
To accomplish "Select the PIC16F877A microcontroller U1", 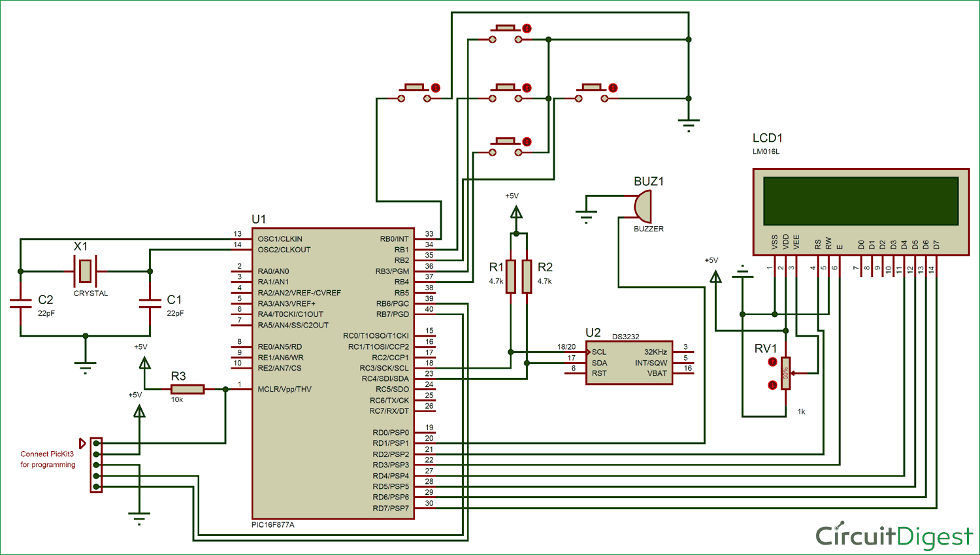I will tap(333, 373).
